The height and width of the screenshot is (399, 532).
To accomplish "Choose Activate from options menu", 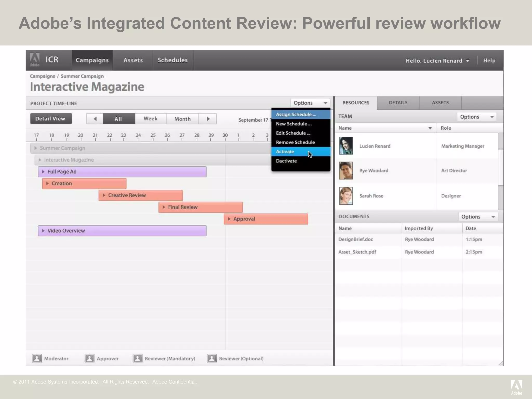I will [x=301, y=152].
